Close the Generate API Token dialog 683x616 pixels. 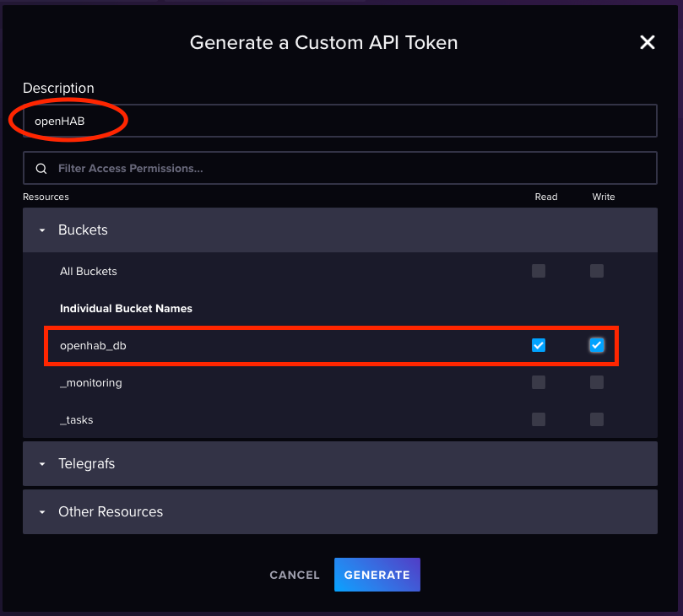point(647,42)
